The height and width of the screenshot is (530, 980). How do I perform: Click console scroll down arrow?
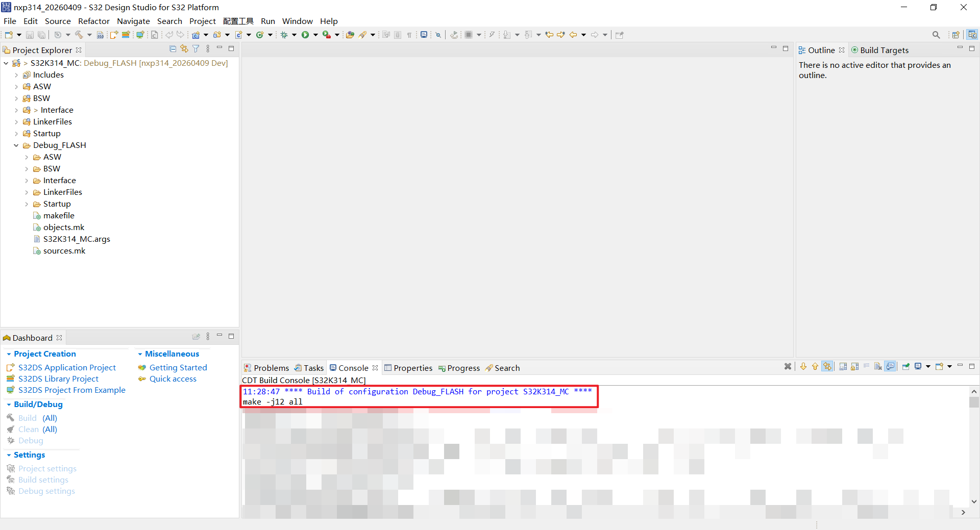974,501
